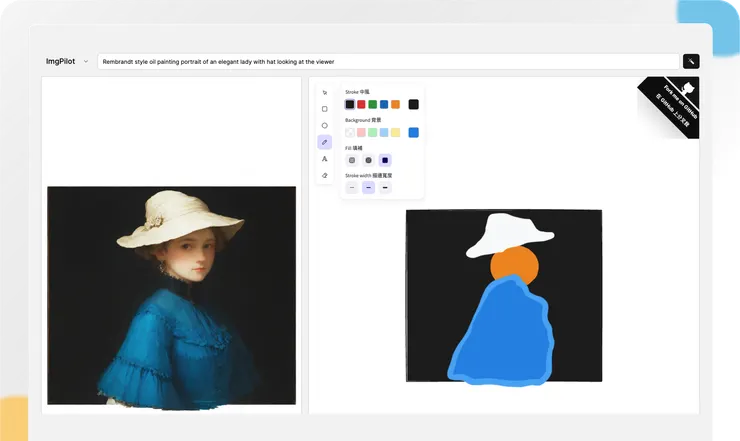Select the arrow selection tool
740x441 pixels.
(x=324, y=92)
